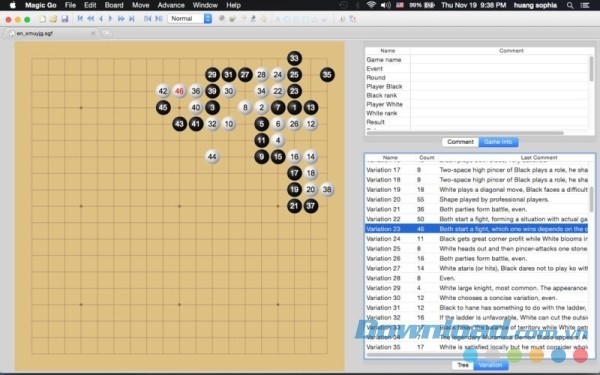600x375 pixels.
Task: Click the Count column header
Action: click(427, 157)
